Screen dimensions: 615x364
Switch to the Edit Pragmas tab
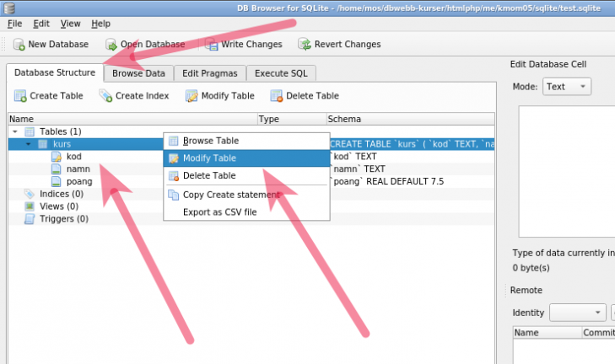(x=210, y=73)
